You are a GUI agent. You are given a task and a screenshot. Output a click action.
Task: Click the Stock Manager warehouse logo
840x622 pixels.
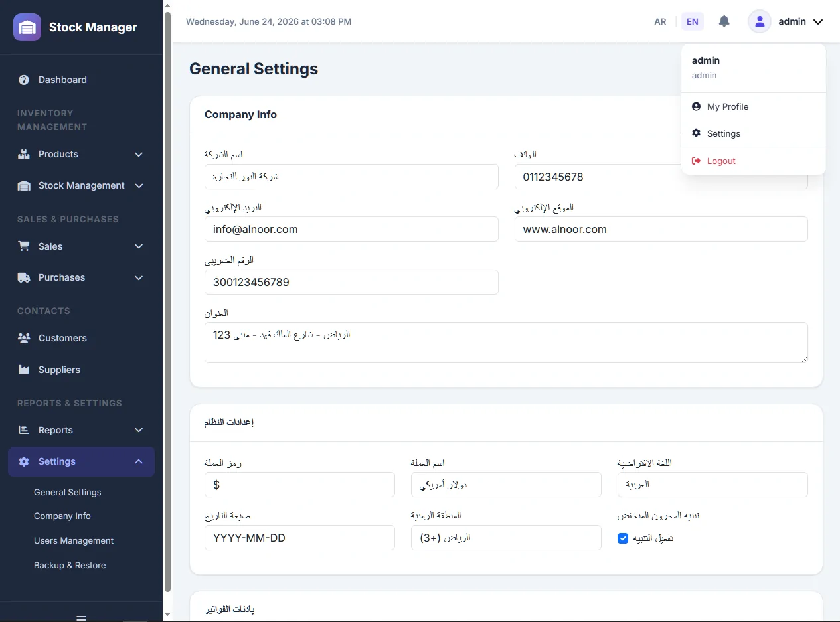pyautogui.click(x=27, y=27)
